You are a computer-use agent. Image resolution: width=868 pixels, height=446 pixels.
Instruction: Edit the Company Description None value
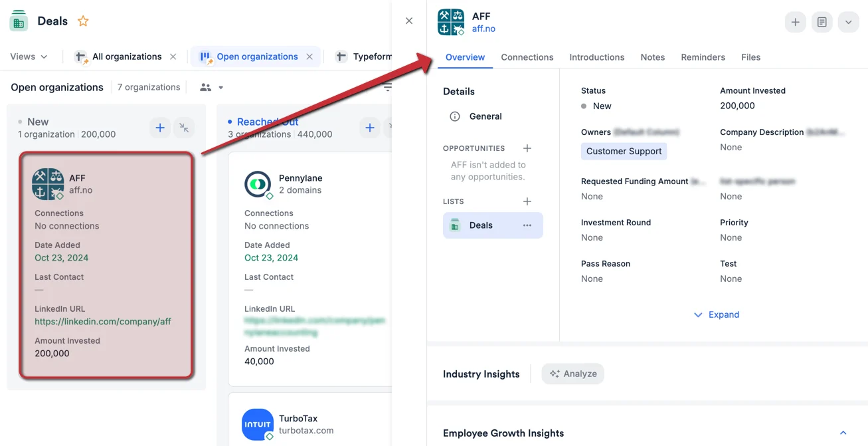click(x=731, y=147)
